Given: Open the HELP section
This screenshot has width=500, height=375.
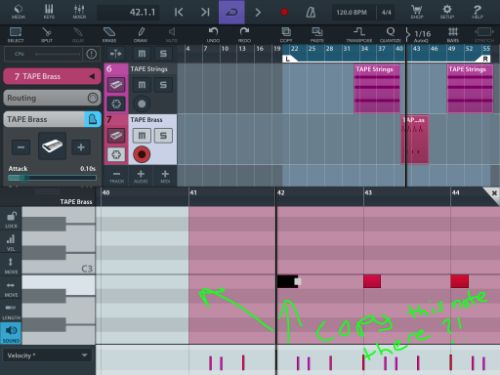Looking at the screenshot, I should point(477,12).
